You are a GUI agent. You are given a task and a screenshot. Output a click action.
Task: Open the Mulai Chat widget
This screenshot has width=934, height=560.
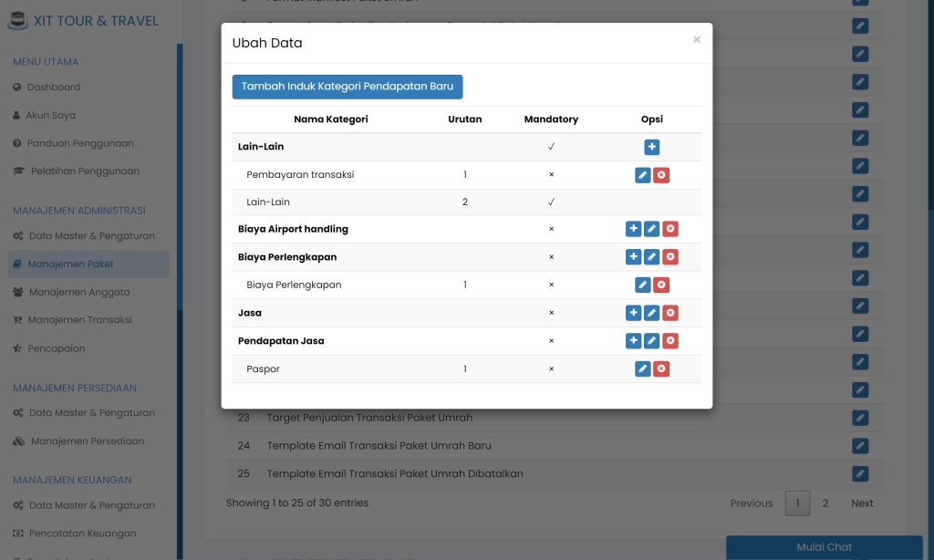point(825,547)
